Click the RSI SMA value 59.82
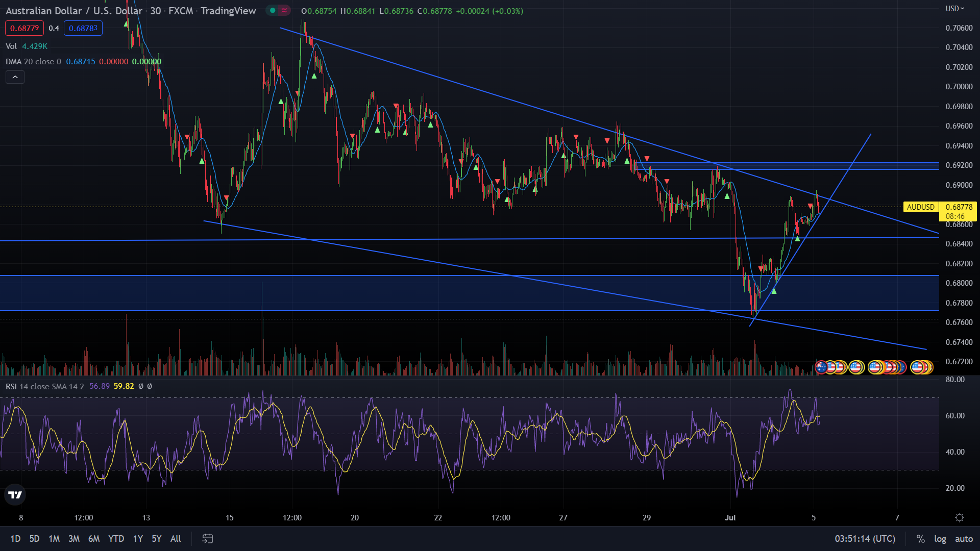Image resolution: width=980 pixels, height=551 pixels. [124, 386]
